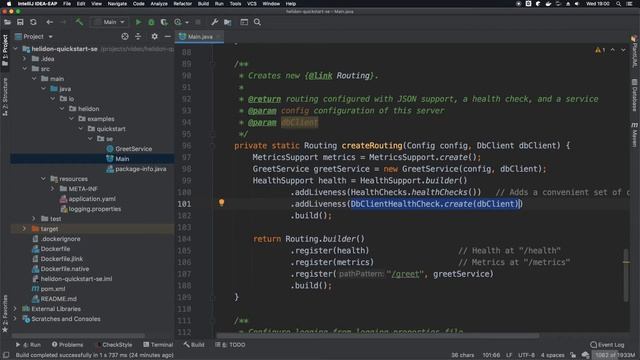Run with coverage icon

point(164,22)
